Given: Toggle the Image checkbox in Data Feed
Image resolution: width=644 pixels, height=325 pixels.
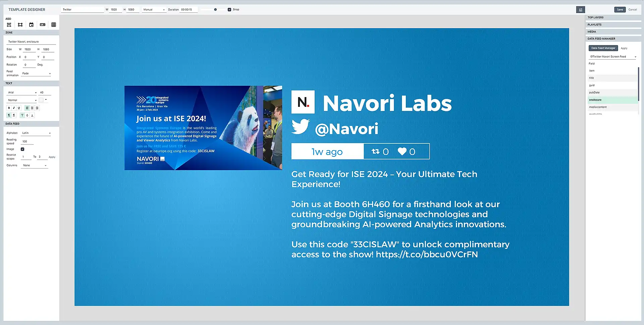Looking at the screenshot, I should pyautogui.click(x=22, y=149).
